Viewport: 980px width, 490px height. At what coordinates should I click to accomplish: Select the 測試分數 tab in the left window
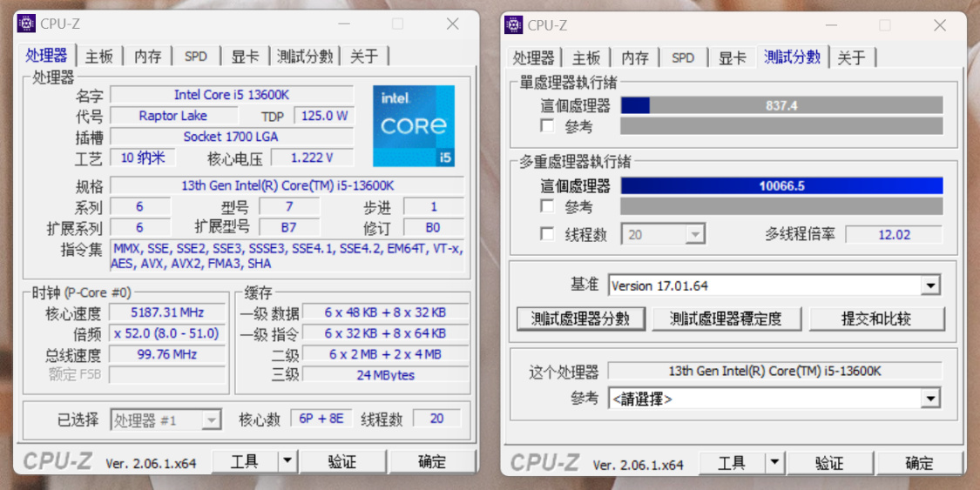[x=304, y=57]
